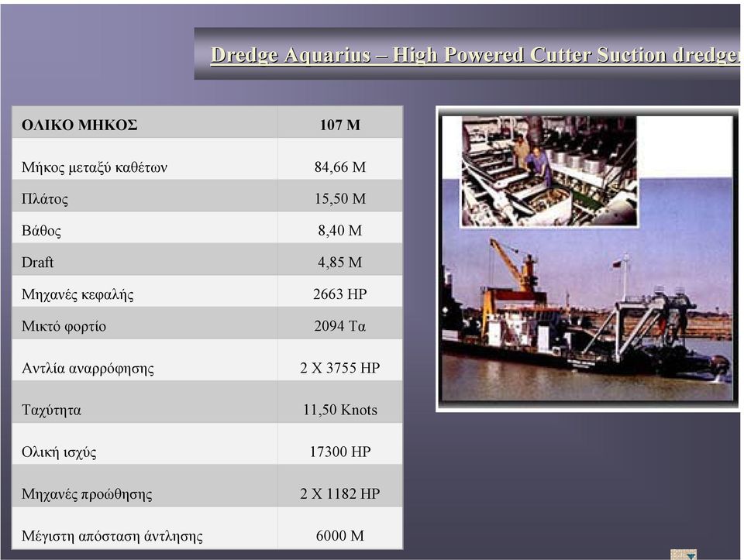Select the '2663 HP' value

tap(340, 294)
